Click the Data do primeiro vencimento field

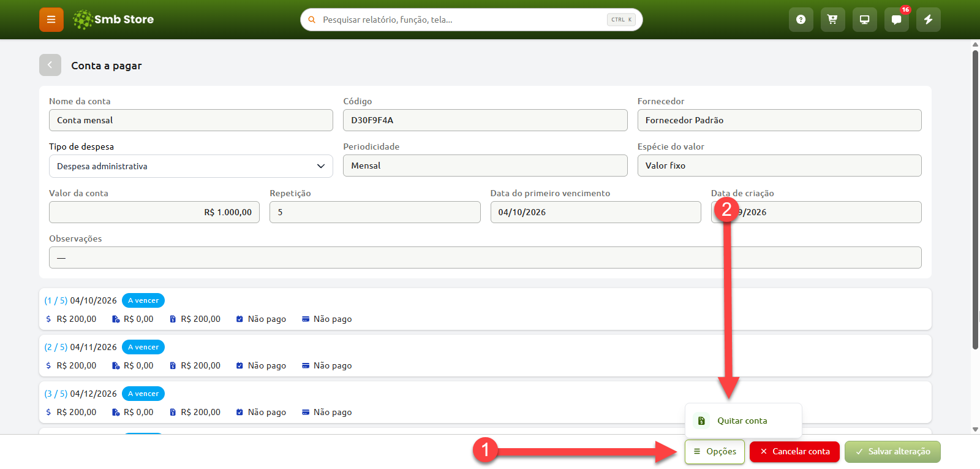click(x=595, y=212)
